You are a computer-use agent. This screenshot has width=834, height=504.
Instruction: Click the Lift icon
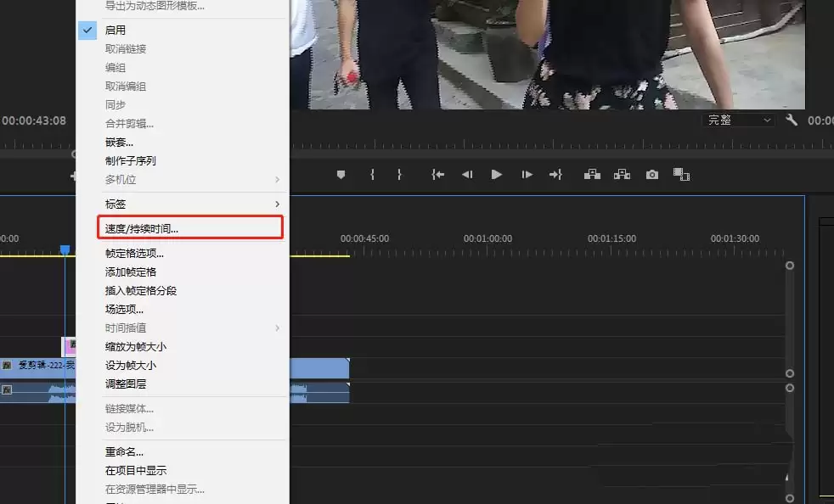pos(592,175)
